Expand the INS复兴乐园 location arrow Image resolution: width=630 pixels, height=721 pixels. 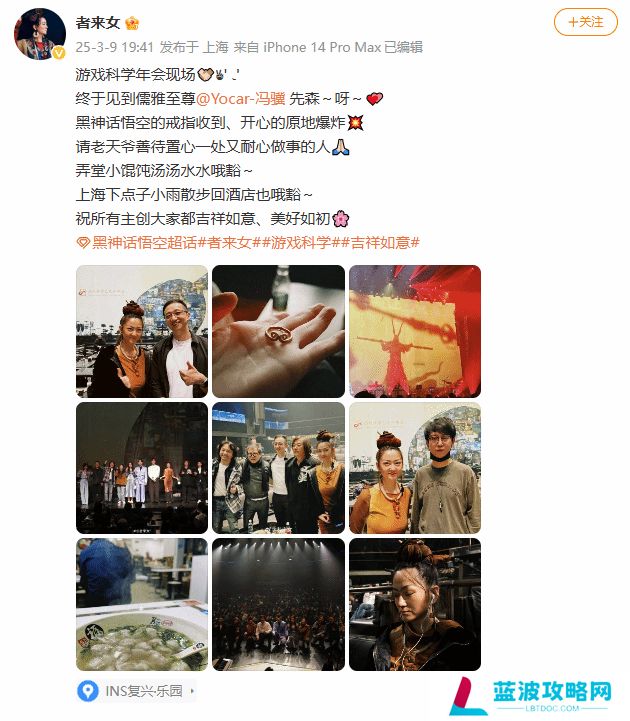tap(192, 691)
